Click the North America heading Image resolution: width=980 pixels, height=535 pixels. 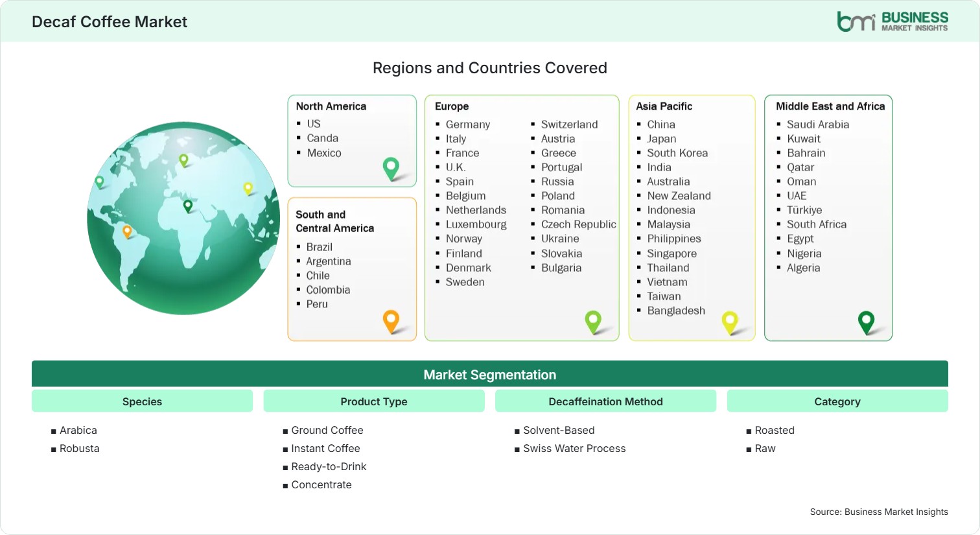pyautogui.click(x=331, y=106)
